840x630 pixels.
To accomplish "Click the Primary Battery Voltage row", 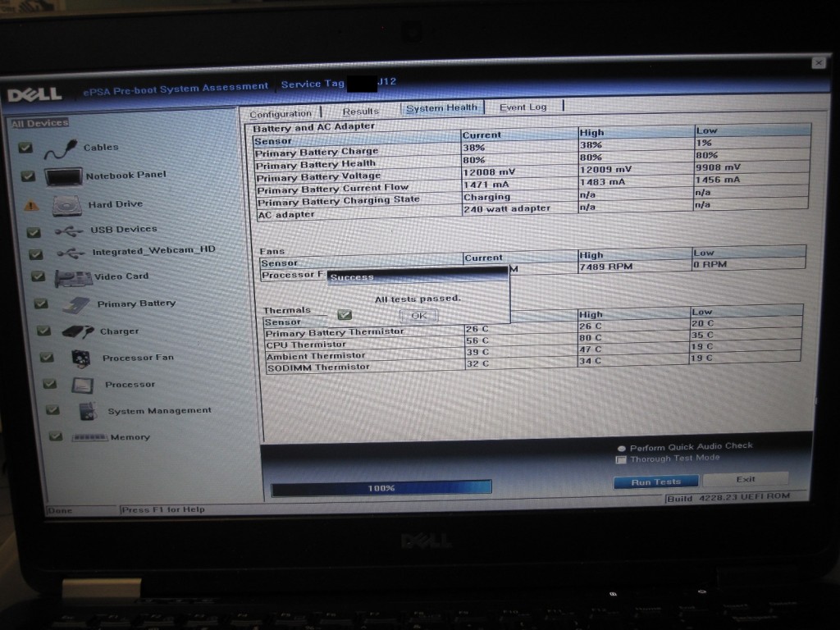I will tap(532, 173).
